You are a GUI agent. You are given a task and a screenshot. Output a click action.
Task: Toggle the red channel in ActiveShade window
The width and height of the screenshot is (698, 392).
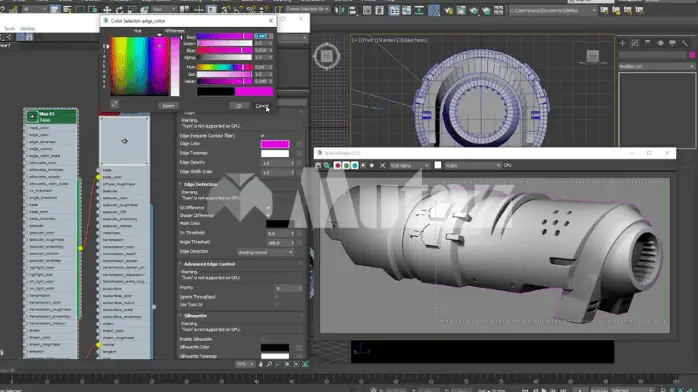(337, 166)
